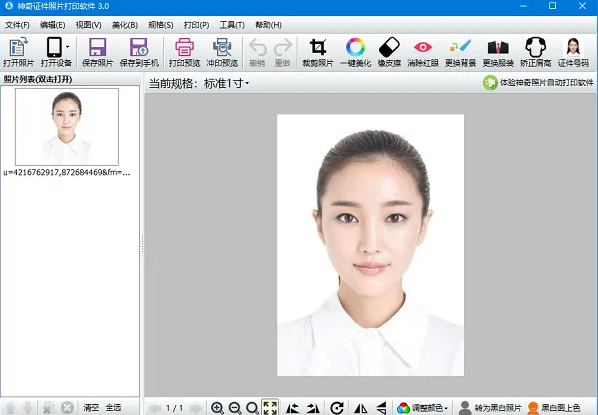Click the 打开照片 open photo icon

tap(18, 52)
